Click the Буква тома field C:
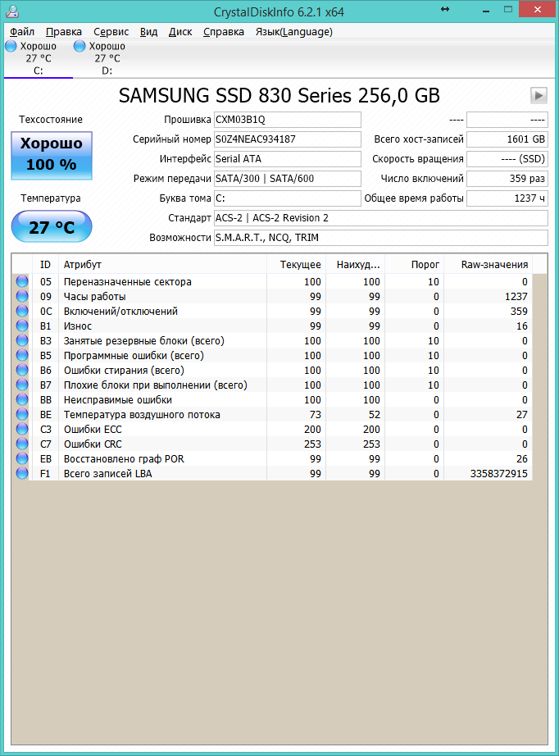Image resolution: width=559 pixels, height=756 pixels. pyautogui.click(x=287, y=198)
